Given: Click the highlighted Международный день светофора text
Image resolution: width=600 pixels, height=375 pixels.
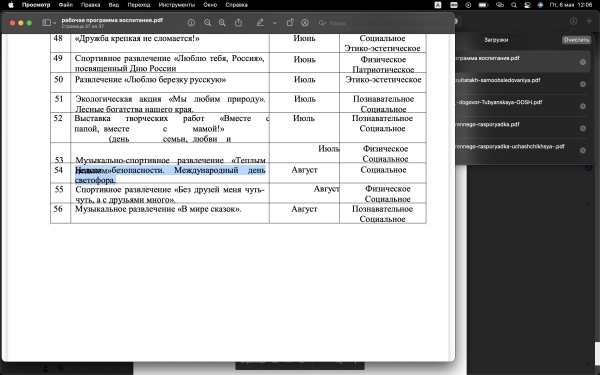Looking at the screenshot, I should [x=170, y=175].
